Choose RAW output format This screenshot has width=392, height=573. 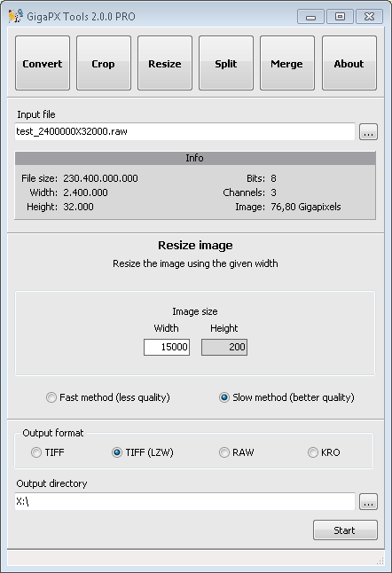tap(237, 452)
